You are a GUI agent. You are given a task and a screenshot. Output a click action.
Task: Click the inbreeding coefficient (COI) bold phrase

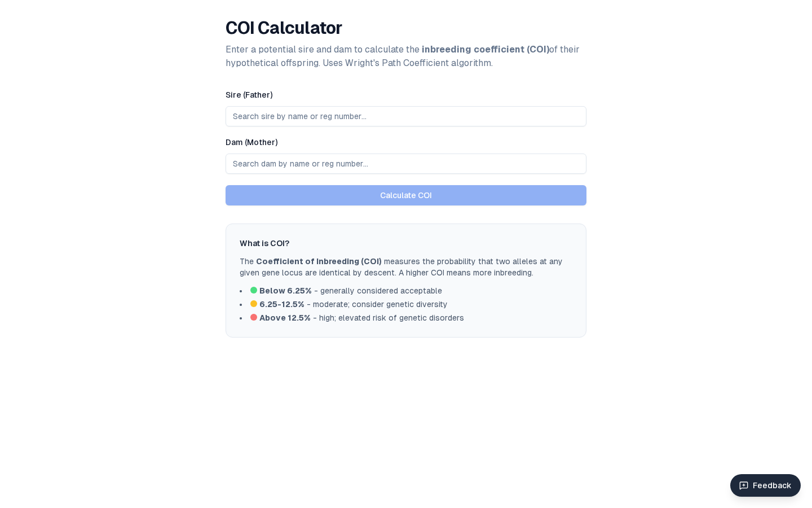coord(486,50)
